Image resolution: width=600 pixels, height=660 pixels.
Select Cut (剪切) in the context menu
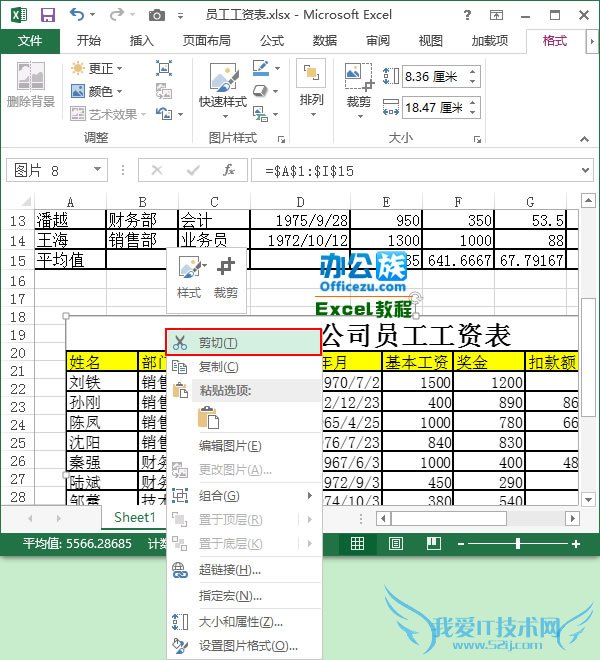pos(243,343)
